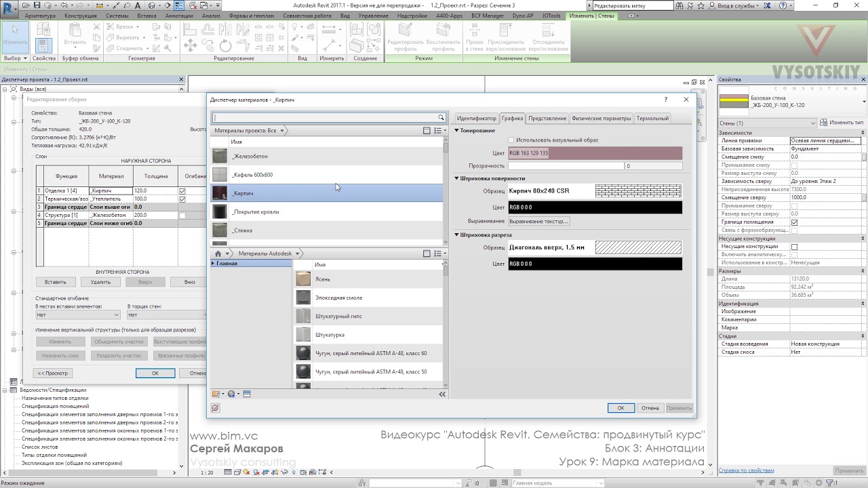Click the search magnifier in Material Browser

click(x=441, y=117)
